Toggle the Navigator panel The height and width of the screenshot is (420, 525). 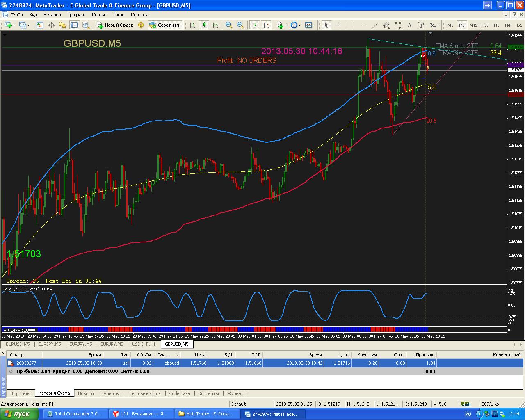(x=63, y=25)
